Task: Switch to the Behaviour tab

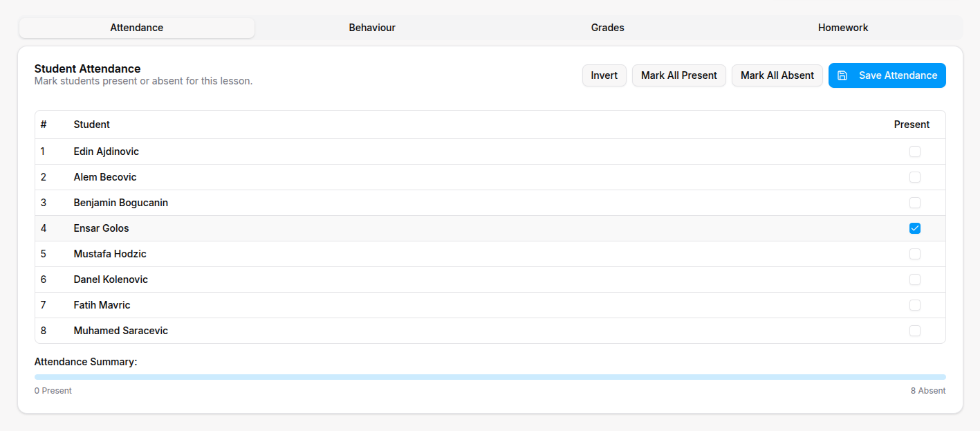Action: click(371, 28)
